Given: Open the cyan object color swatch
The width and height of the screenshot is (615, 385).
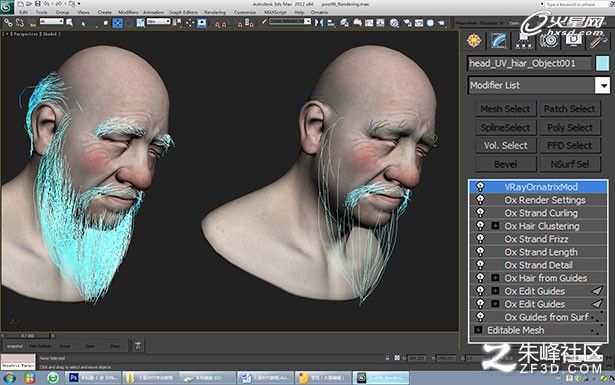Looking at the screenshot, I should (x=602, y=64).
